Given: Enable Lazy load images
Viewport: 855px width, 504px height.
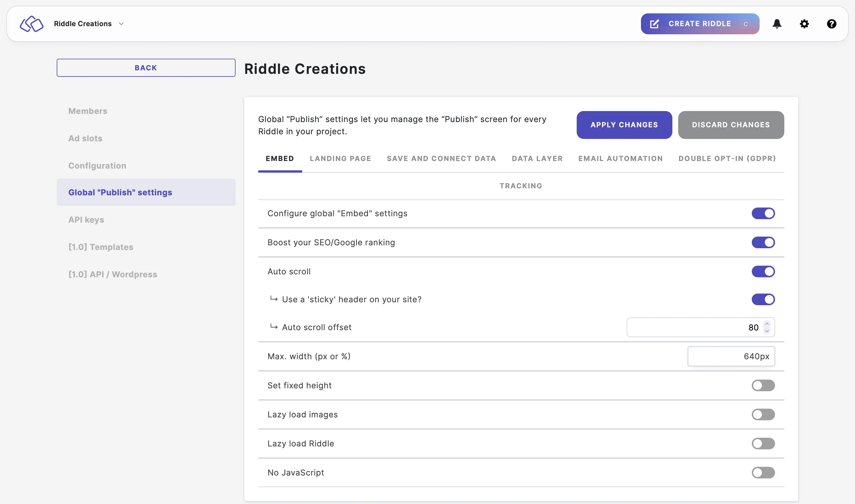Looking at the screenshot, I should point(763,414).
